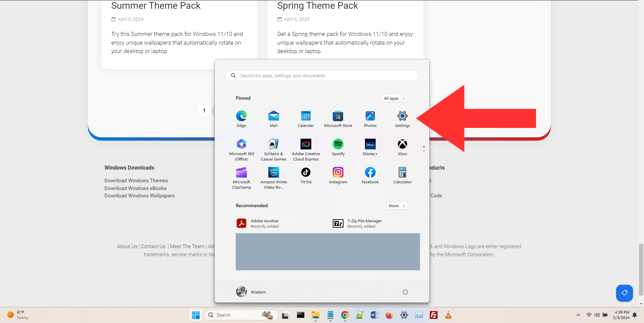
Task: Expand the All apps list
Action: [394, 98]
